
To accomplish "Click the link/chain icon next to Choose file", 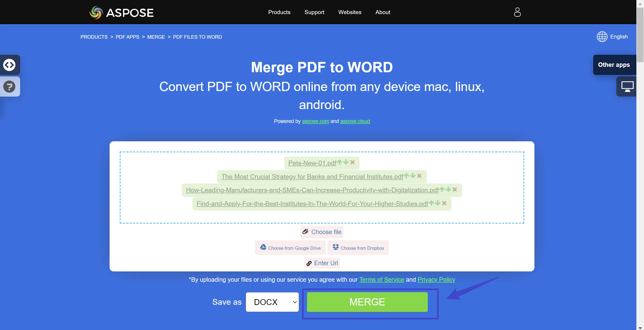I will click(305, 232).
